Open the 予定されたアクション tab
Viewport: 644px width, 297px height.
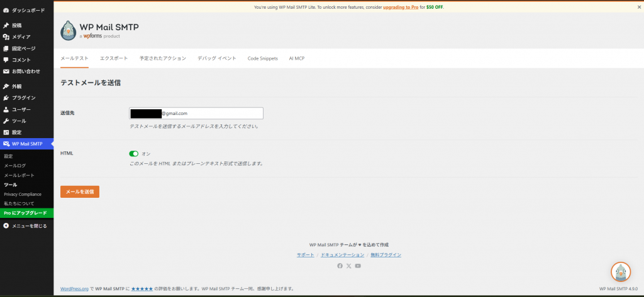(163, 58)
